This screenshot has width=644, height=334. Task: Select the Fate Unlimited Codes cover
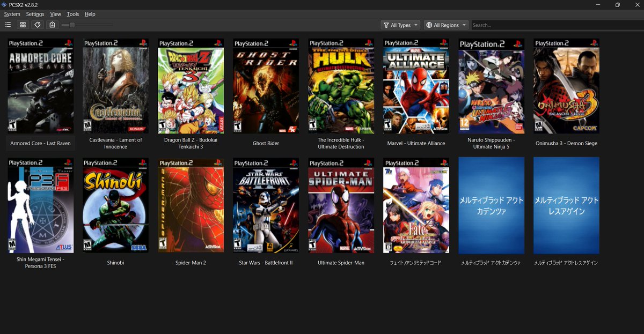coord(416,205)
